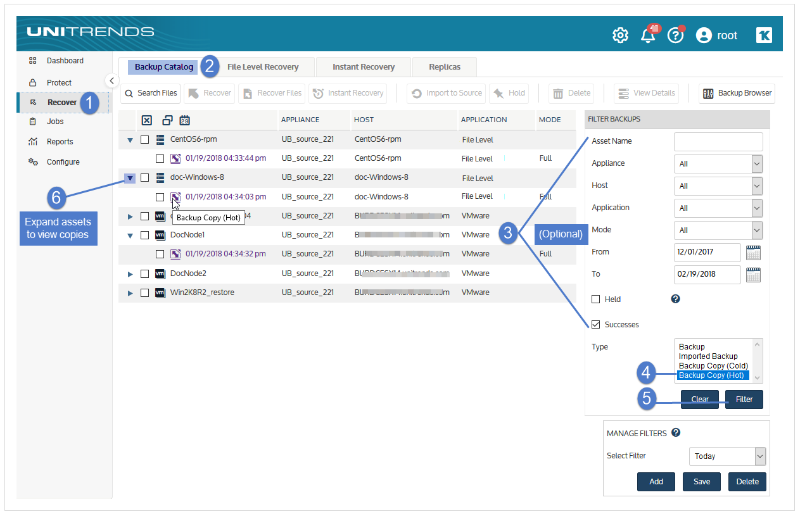Click the VM icon beside DocNode2

coord(160,273)
